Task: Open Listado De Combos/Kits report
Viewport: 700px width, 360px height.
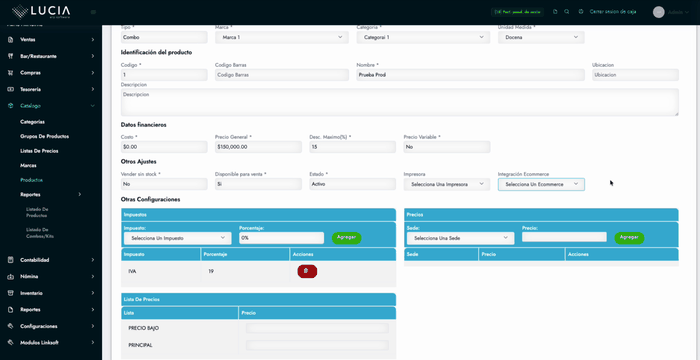Action: tap(40, 233)
